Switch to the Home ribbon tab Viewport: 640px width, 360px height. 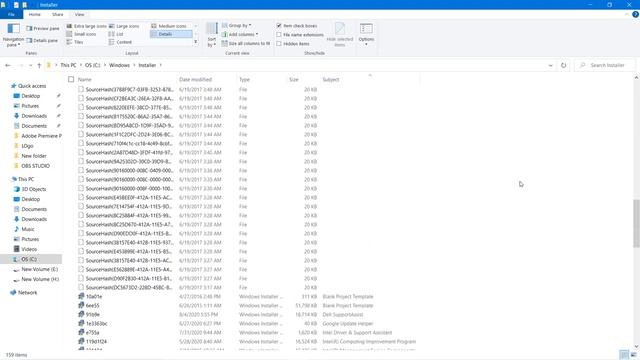(x=35, y=14)
